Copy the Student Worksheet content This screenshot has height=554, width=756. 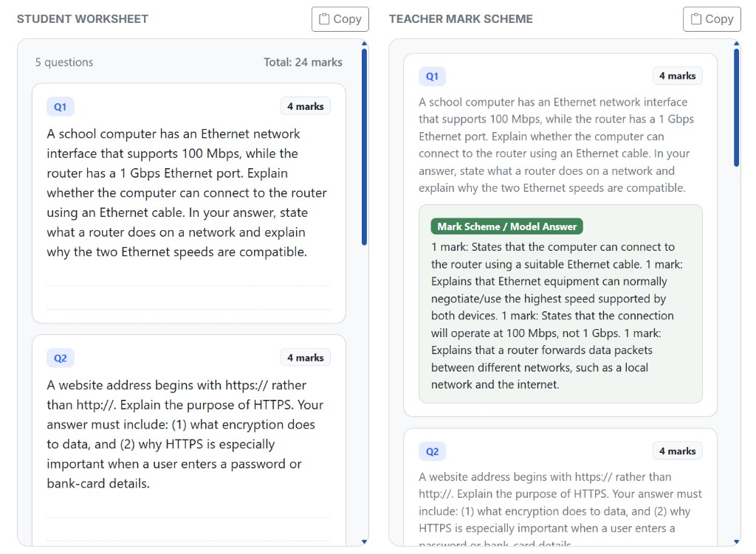(x=340, y=19)
